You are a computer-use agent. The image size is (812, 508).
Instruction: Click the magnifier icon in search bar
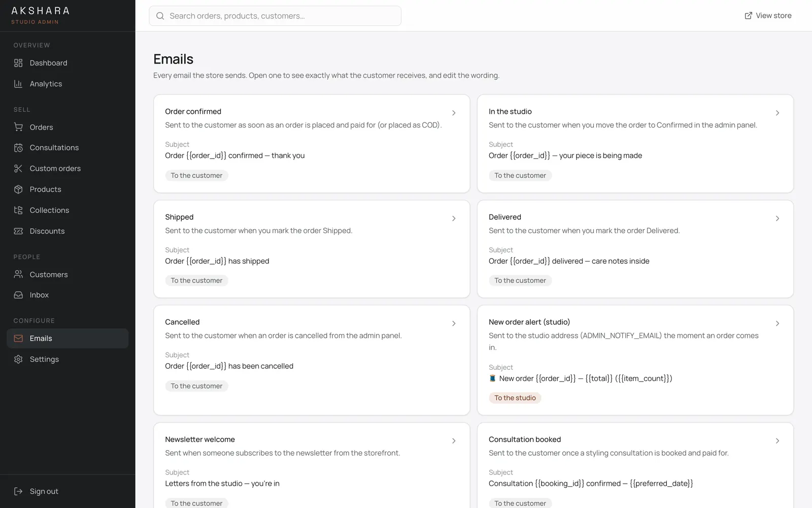point(160,16)
